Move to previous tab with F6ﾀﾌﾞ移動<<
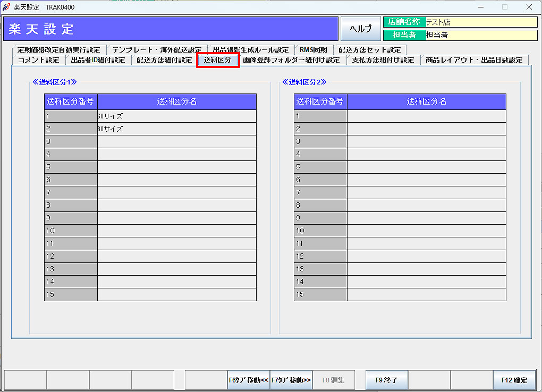This screenshot has width=542, height=392. coord(248,380)
